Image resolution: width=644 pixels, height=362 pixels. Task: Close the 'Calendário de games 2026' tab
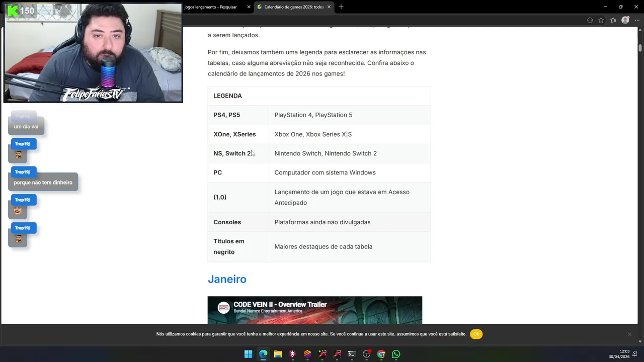[329, 7]
